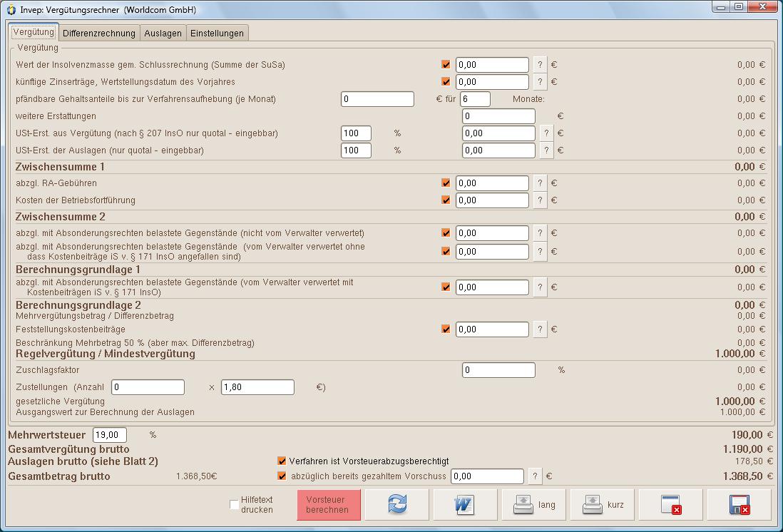Click the Zustellungen price field 1,80
Screen dimensions: 783x532
[257, 387]
